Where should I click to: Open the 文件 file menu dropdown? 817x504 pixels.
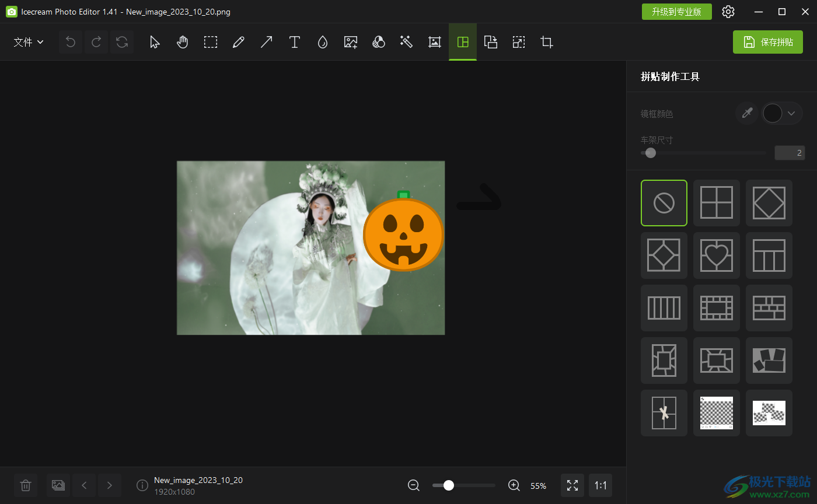tap(29, 42)
